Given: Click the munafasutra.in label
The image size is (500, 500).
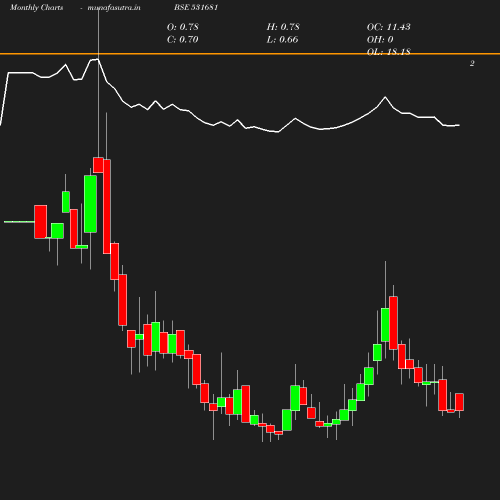Looking at the screenshot, I should pos(114,7).
